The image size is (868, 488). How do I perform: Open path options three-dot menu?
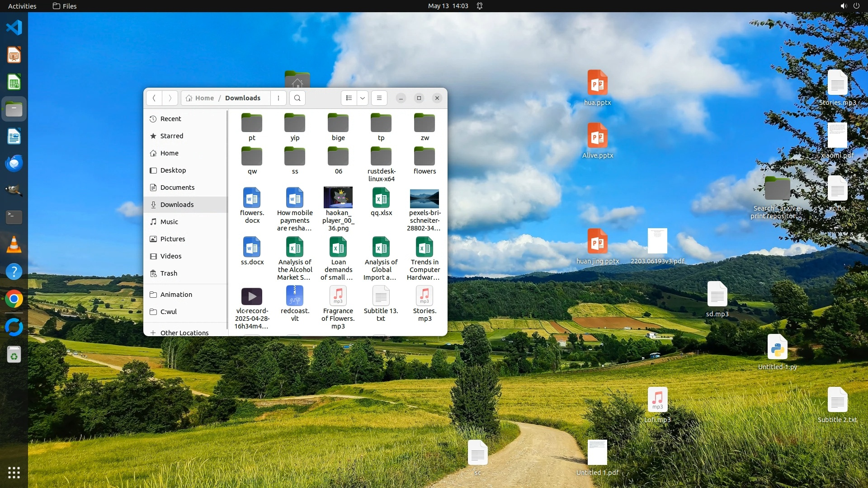pyautogui.click(x=278, y=98)
